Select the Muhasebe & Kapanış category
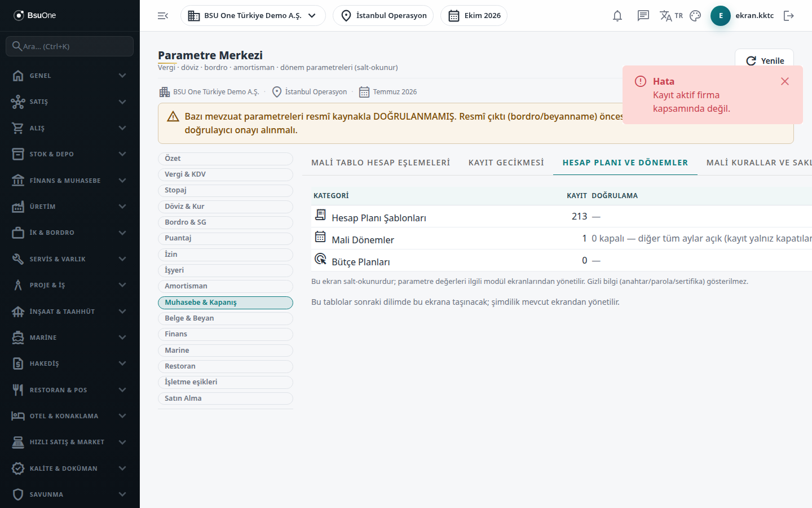Image resolution: width=812 pixels, height=508 pixels. pos(226,303)
